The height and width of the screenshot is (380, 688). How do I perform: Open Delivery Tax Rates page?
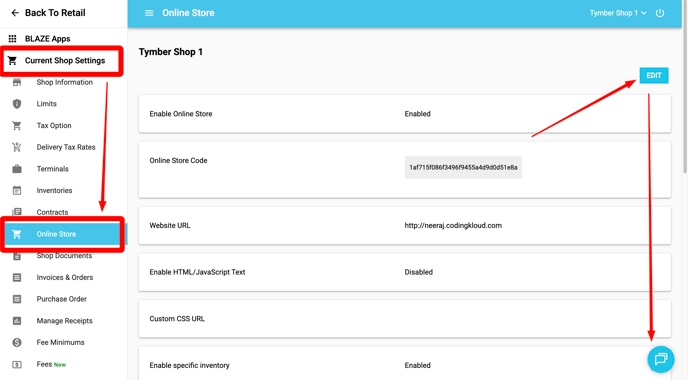coord(64,147)
